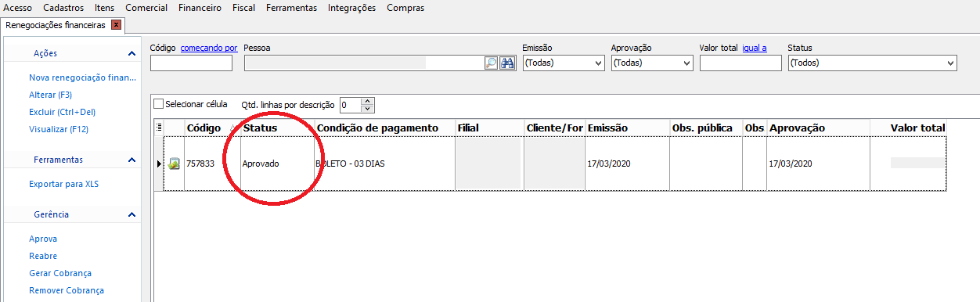Image resolution: width=980 pixels, height=302 pixels.
Task: Click the Código input field
Action: point(191,63)
